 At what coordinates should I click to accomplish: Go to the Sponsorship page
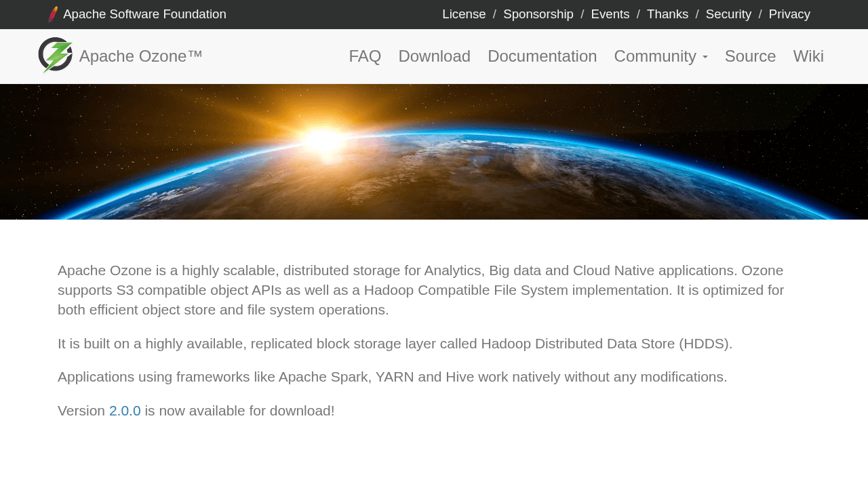click(538, 14)
